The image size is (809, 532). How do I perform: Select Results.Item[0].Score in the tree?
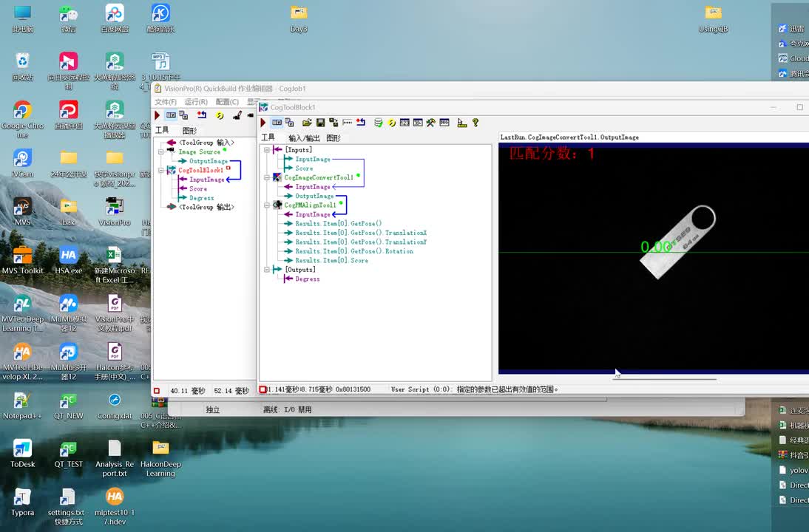click(x=331, y=261)
